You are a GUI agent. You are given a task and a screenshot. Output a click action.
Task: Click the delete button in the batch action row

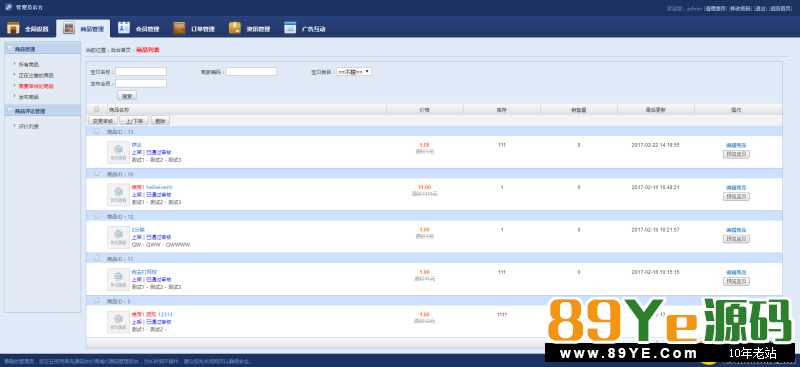tap(160, 121)
